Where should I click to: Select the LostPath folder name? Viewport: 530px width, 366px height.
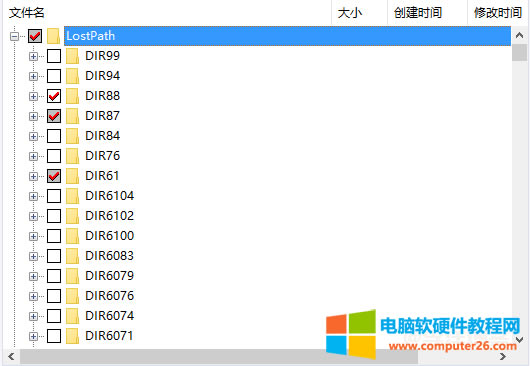point(91,36)
